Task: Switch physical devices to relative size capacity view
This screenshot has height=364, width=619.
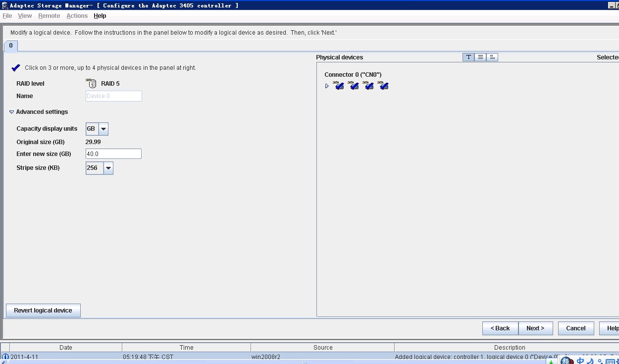Action: [x=492, y=57]
